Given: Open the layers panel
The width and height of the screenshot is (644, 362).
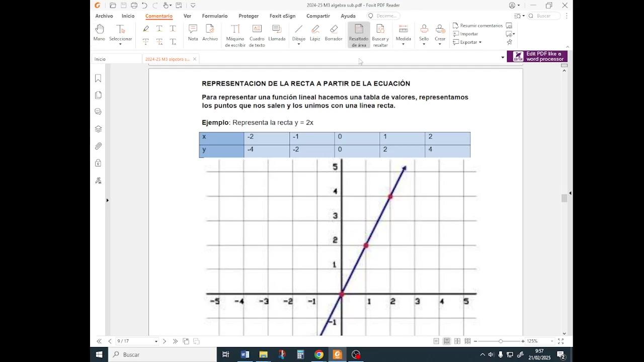Looking at the screenshot, I should coord(98,129).
